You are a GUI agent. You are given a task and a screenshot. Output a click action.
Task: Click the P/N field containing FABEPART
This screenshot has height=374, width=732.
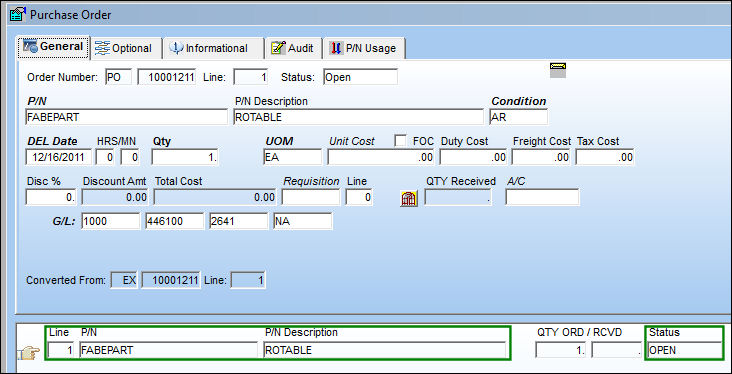pos(127,117)
